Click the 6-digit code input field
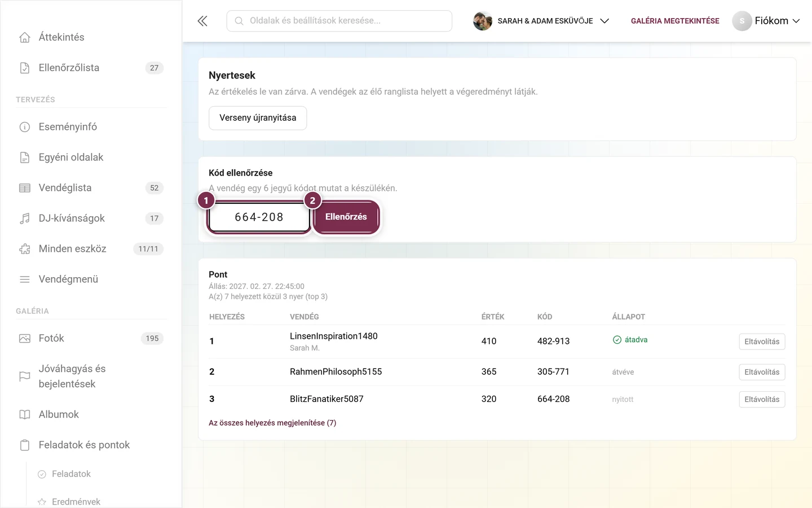The width and height of the screenshot is (812, 508). click(x=259, y=217)
